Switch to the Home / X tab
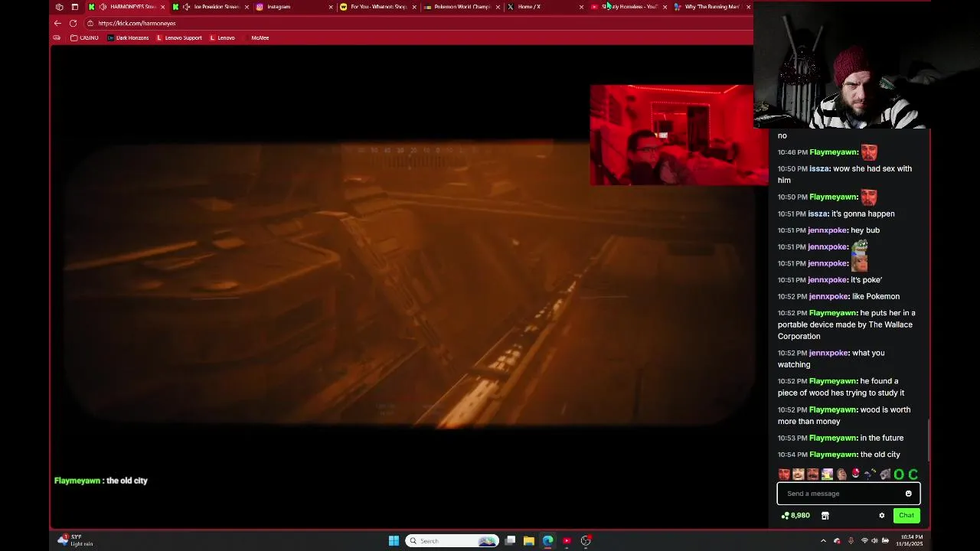 (545, 7)
